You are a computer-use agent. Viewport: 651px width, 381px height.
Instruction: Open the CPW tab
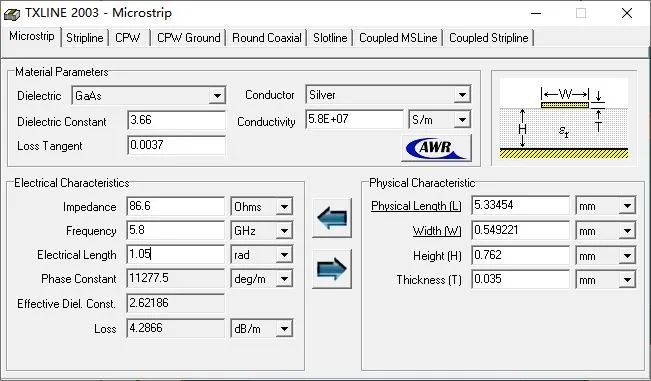pyautogui.click(x=128, y=38)
